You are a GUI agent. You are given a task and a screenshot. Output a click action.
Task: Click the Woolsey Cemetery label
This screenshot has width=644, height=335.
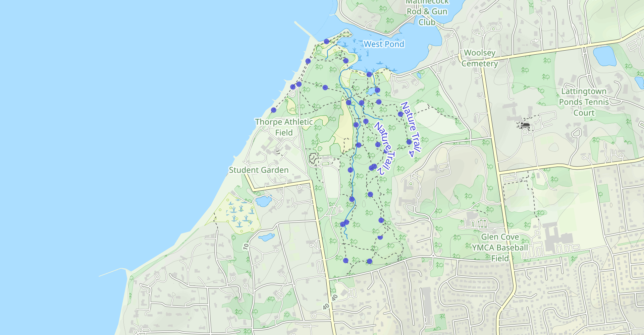click(480, 58)
